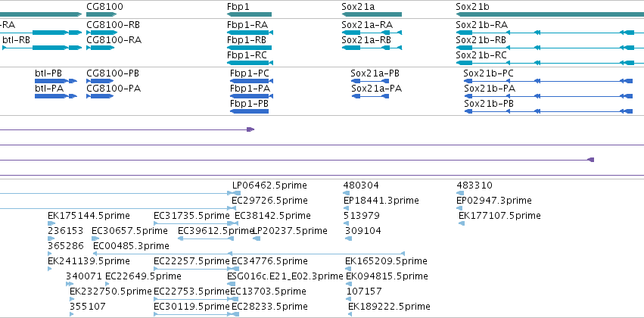Click transcript Sox21b-RA

[482, 25]
